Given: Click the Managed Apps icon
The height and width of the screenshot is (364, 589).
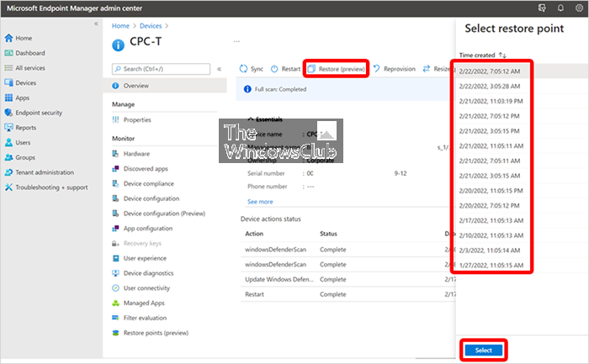Looking at the screenshot, I should (x=116, y=303).
